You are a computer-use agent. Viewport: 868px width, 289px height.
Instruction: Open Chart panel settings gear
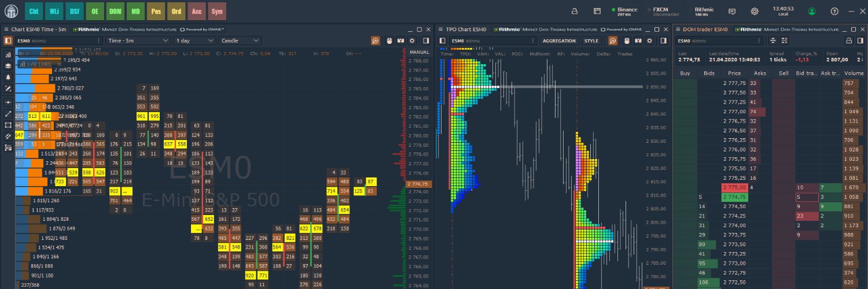tap(412, 40)
